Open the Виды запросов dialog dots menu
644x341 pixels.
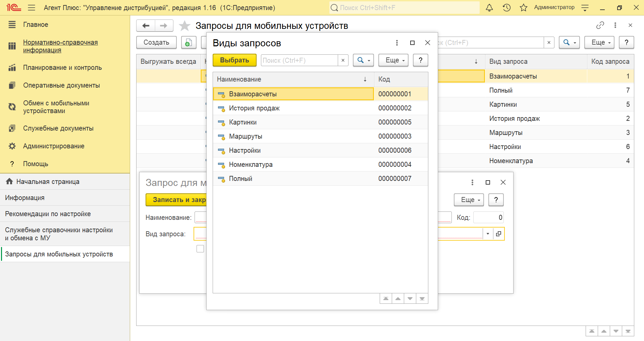[x=397, y=43]
